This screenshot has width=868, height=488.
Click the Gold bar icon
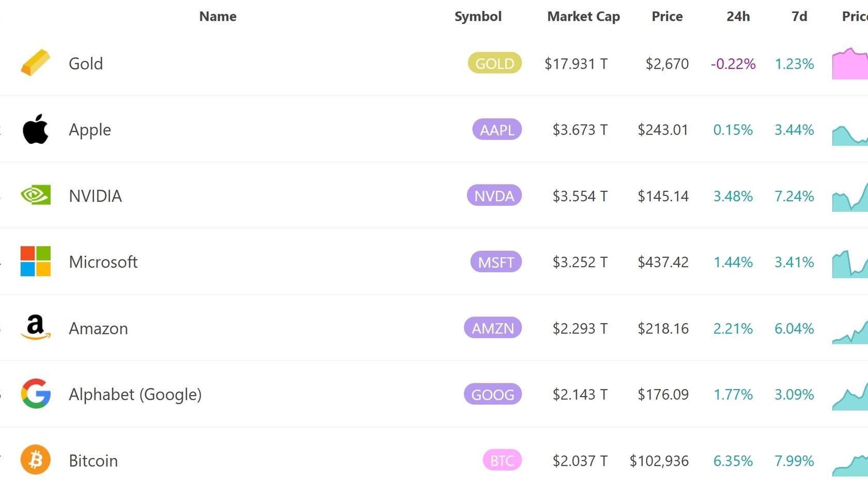tap(36, 63)
